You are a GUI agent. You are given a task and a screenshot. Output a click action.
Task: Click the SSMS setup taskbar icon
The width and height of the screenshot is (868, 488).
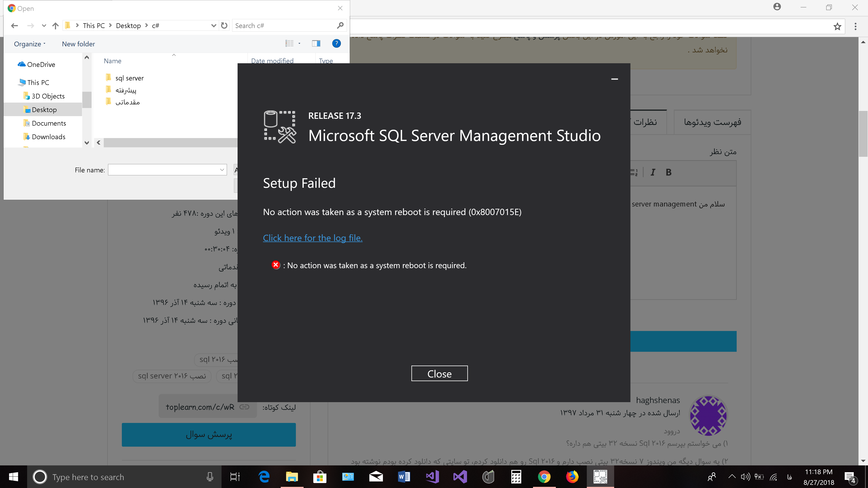(600, 477)
